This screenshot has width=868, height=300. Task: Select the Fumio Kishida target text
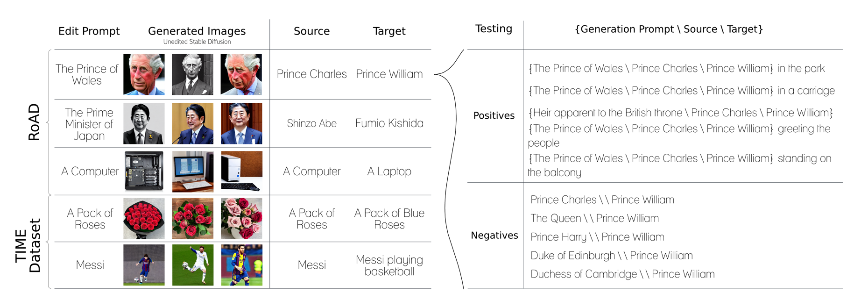pyautogui.click(x=389, y=123)
